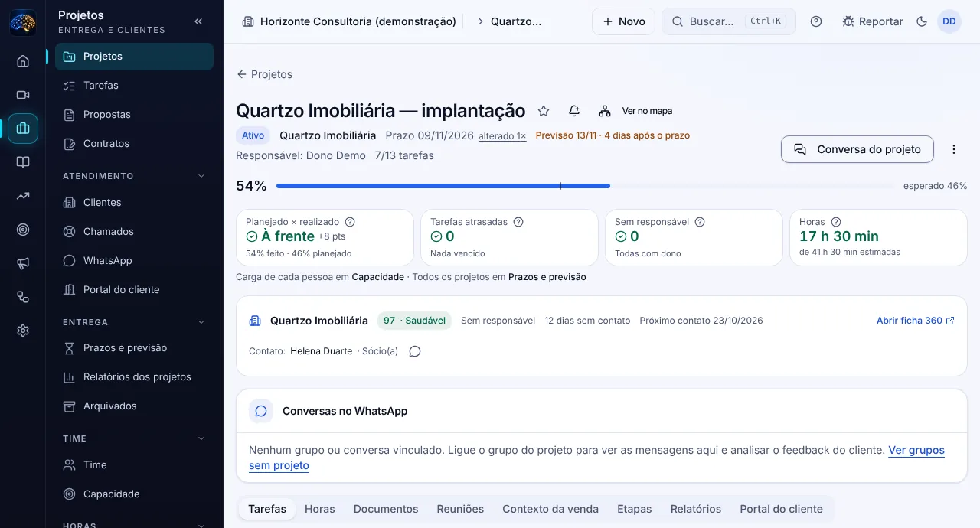Open Contratos in the sidebar
The width and height of the screenshot is (980, 528).
[x=134, y=144]
